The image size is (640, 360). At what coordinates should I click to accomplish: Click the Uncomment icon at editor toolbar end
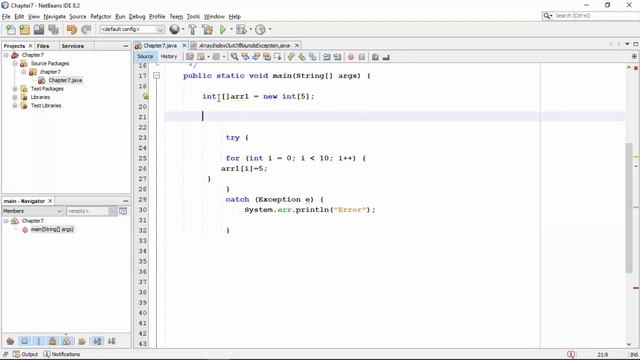tap(386, 57)
